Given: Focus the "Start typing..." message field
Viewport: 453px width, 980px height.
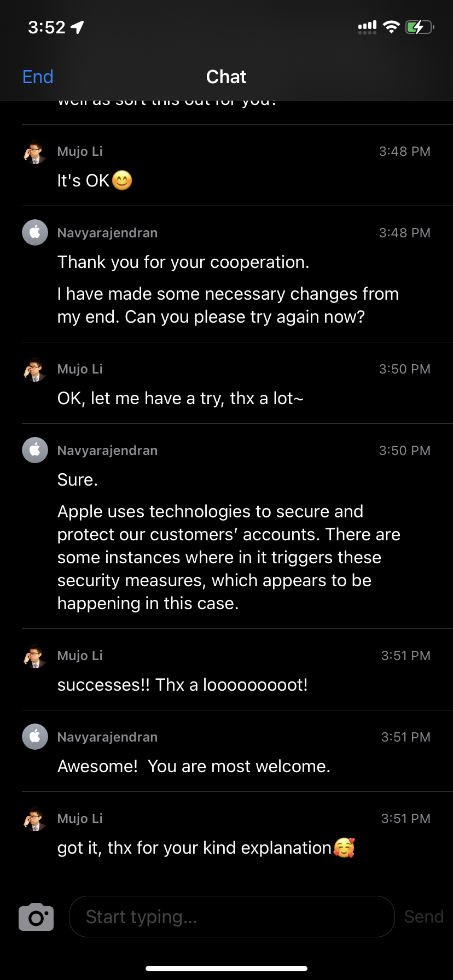Looking at the screenshot, I should (231, 917).
